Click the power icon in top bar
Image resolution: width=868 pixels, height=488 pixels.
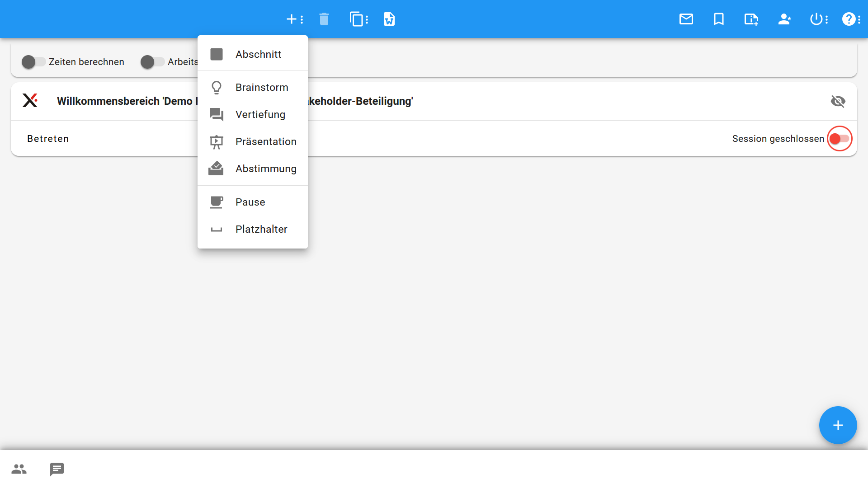pyautogui.click(x=816, y=19)
